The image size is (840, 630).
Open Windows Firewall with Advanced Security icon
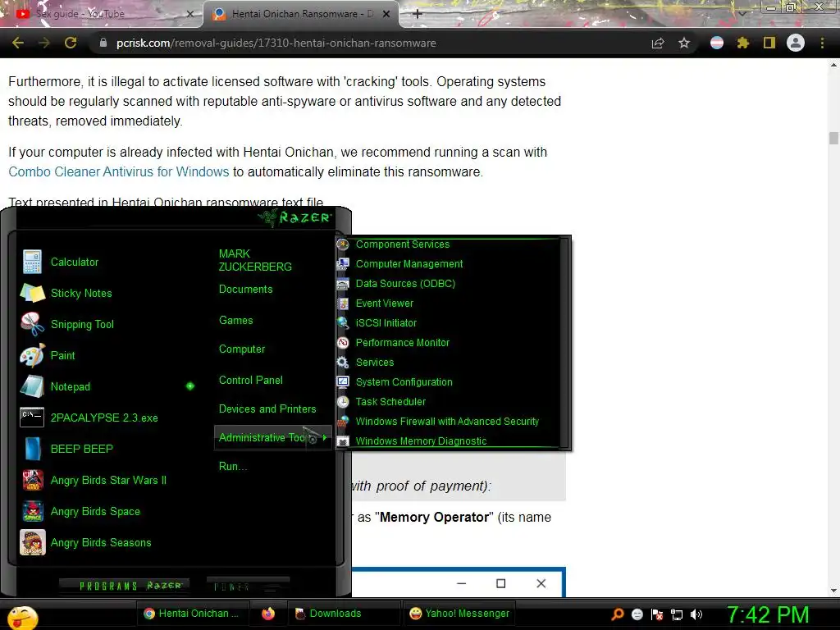[343, 422]
